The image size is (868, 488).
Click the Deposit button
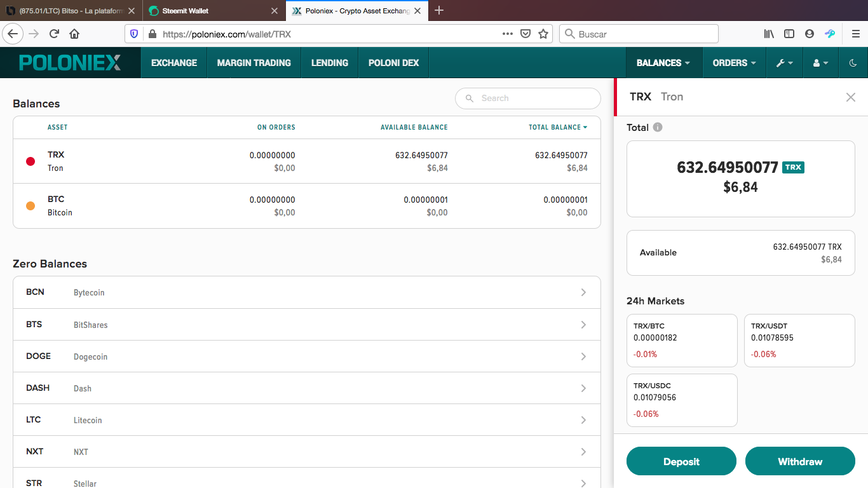681,461
